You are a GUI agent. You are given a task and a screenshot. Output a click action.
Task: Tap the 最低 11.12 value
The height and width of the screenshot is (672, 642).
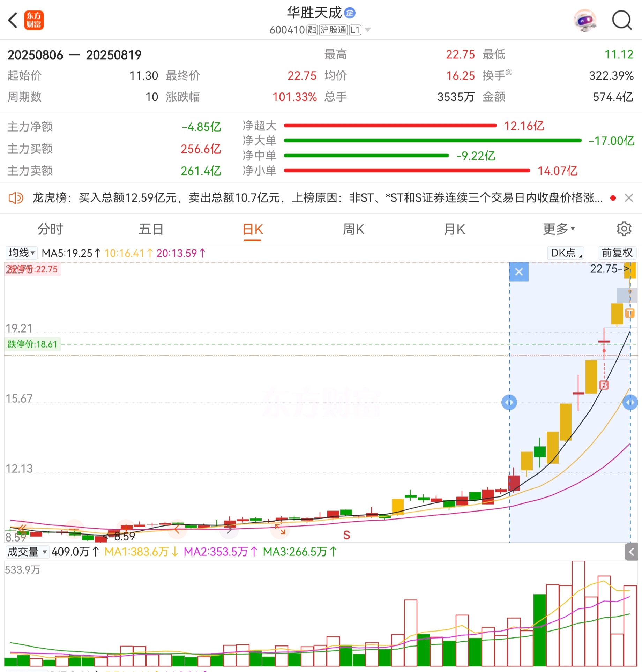(x=619, y=54)
